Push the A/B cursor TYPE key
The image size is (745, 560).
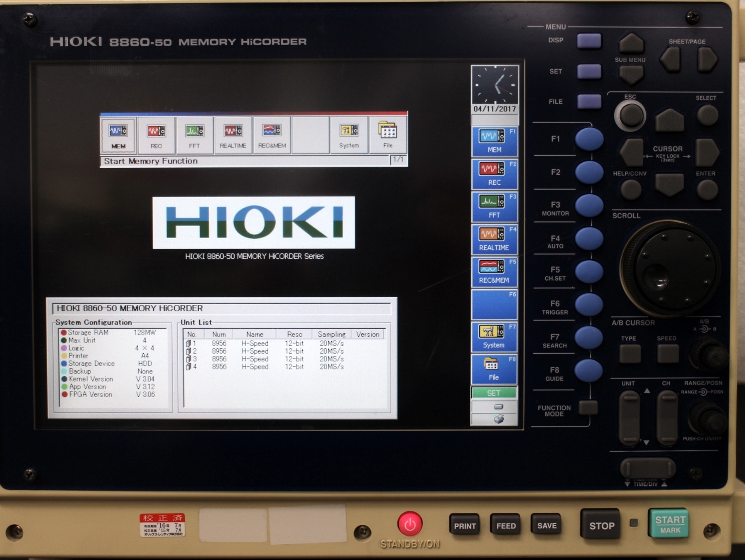(x=630, y=354)
